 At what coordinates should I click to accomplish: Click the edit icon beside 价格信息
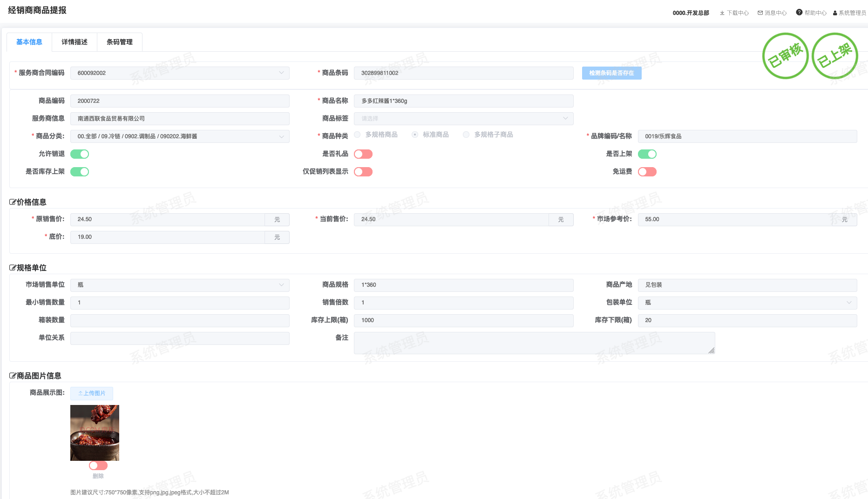pyautogui.click(x=13, y=202)
